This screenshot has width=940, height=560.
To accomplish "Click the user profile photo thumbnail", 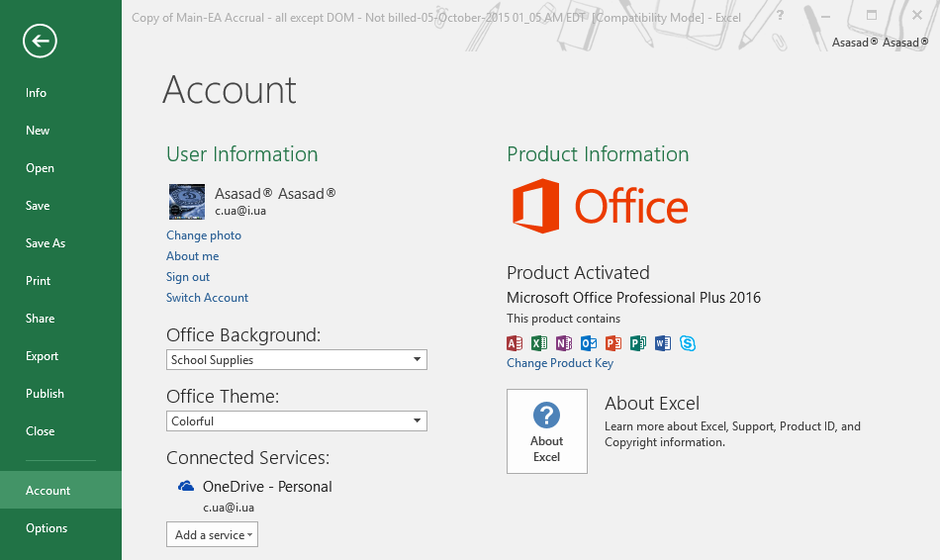I will point(187,202).
